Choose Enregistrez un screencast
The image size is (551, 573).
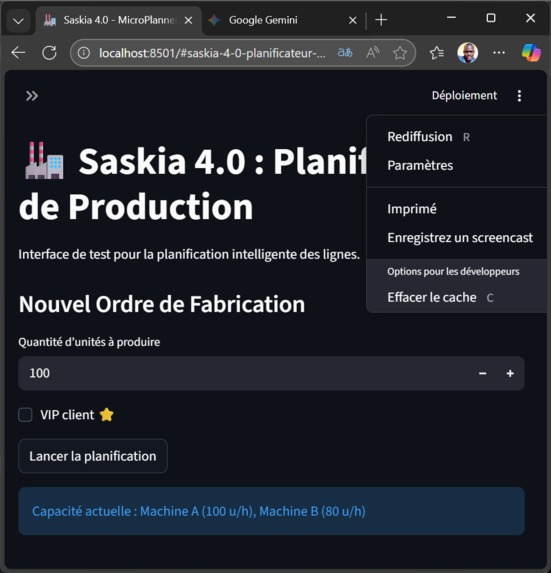(x=457, y=238)
